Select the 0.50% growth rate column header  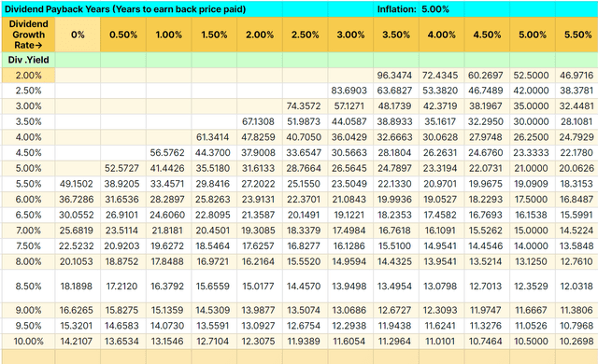pos(123,35)
